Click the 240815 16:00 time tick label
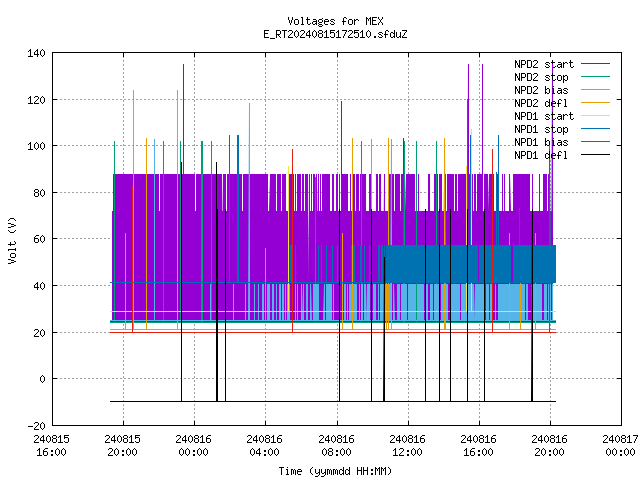 [51, 445]
